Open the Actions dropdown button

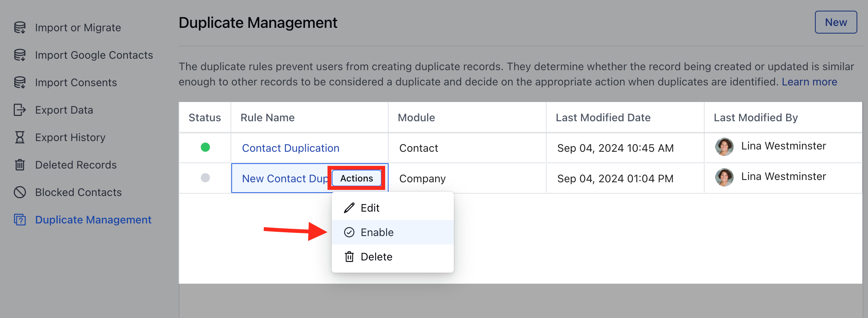[357, 178]
